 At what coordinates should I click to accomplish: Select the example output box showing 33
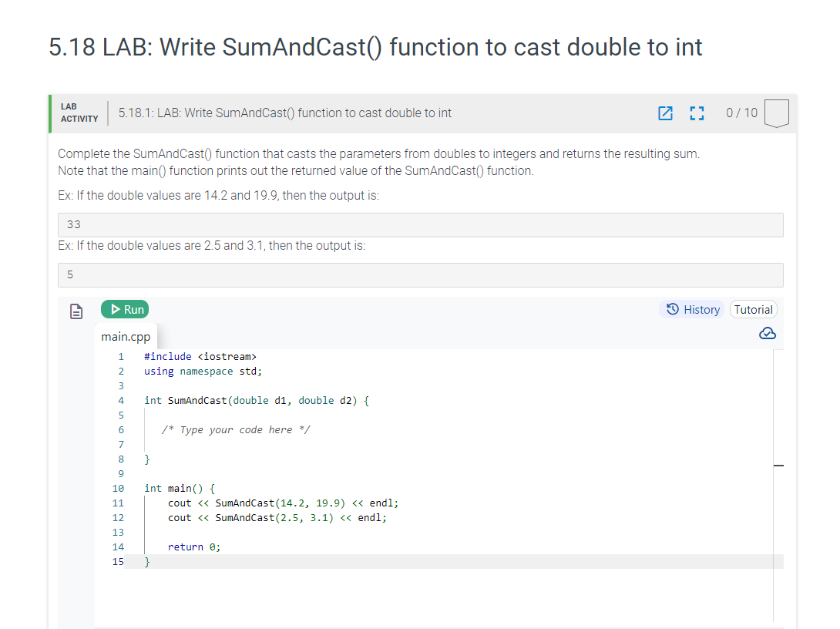point(421,224)
